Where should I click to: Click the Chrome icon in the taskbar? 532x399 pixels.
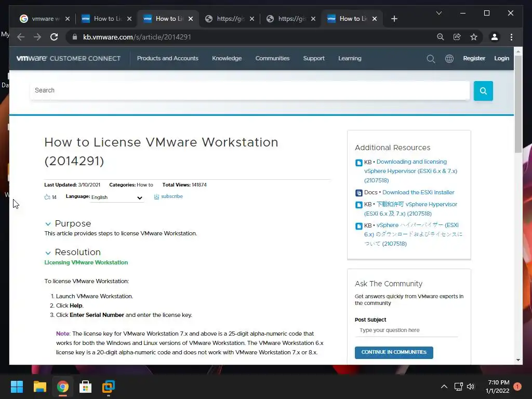pos(62,387)
